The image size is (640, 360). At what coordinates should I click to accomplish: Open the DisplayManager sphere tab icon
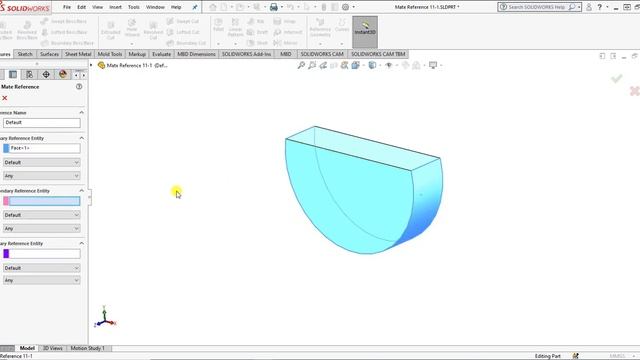(62, 74)
